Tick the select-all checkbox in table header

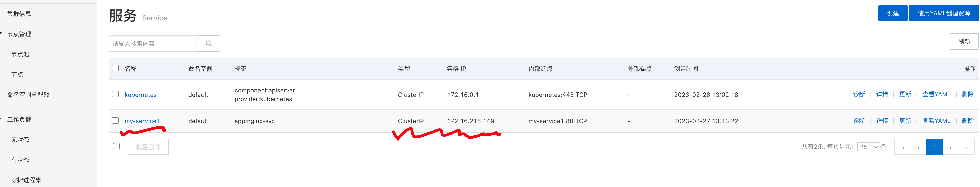point(115,68)
